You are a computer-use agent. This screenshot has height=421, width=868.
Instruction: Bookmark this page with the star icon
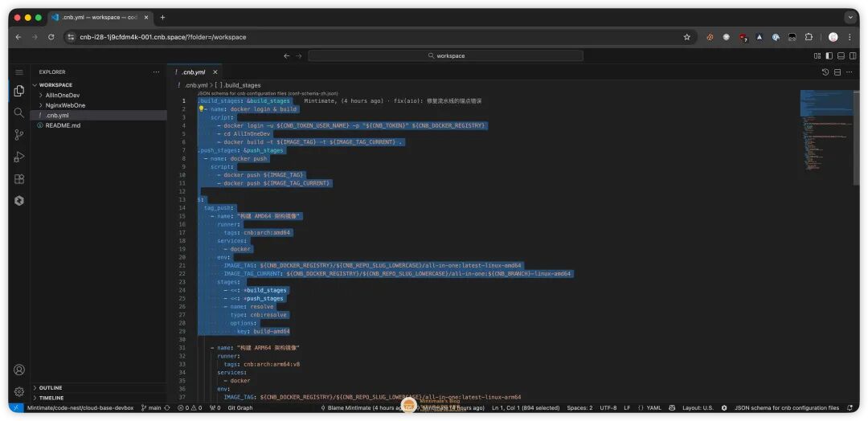pyautogui.click(x=686, y=37)
